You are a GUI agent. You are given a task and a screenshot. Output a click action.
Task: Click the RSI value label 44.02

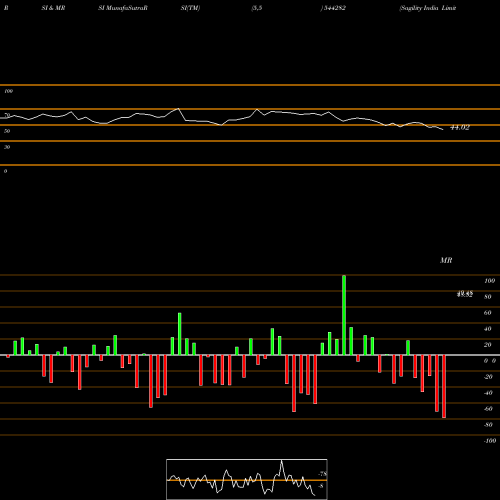point(460,128)
